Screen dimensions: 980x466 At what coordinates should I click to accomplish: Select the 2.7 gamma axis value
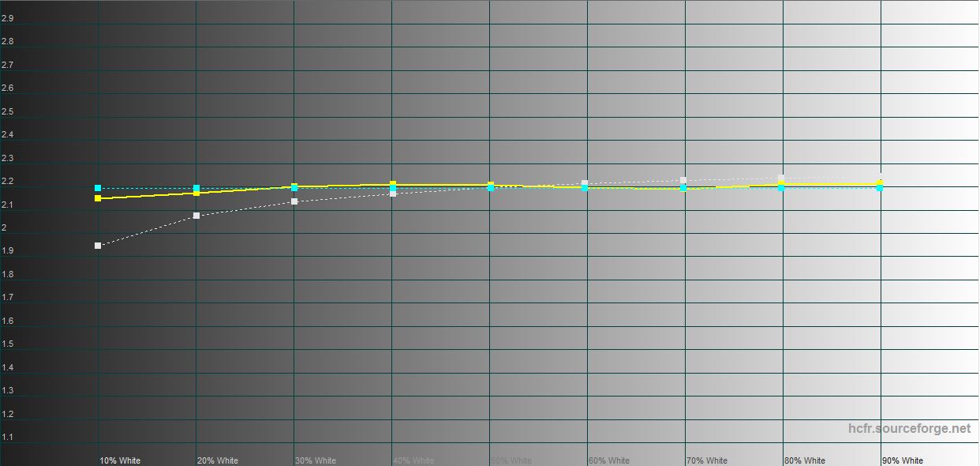coord(7,65)
